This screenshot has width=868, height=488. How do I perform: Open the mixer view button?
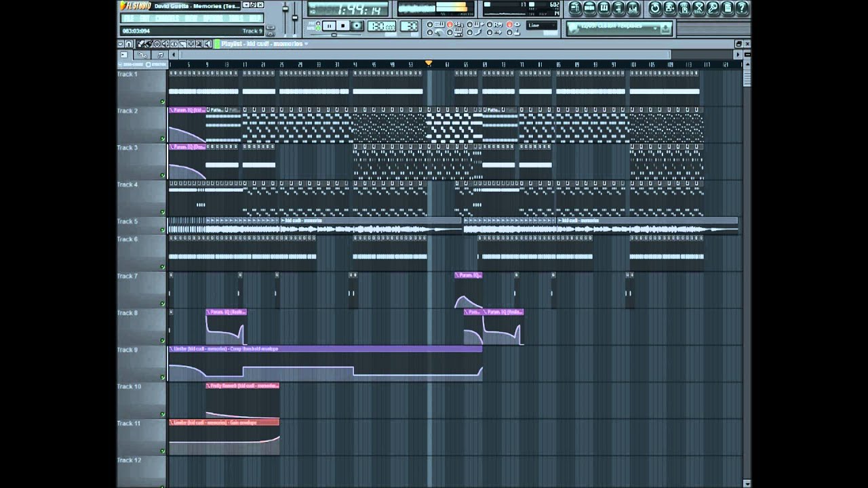(634, 9)
